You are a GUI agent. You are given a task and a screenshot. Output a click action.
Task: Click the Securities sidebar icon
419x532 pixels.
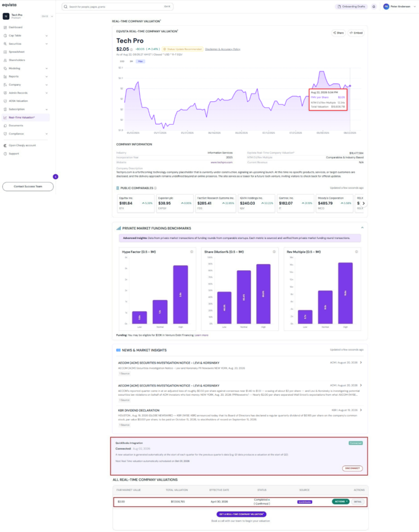click(x=5, y=44)
